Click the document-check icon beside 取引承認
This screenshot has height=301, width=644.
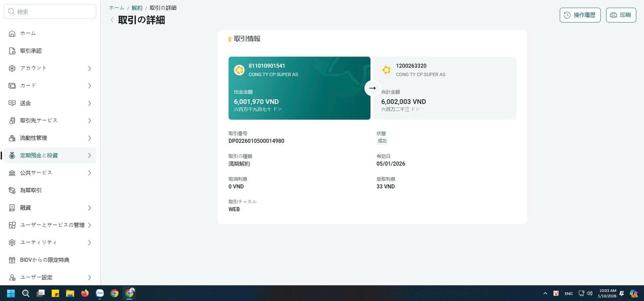click(12, 51)
